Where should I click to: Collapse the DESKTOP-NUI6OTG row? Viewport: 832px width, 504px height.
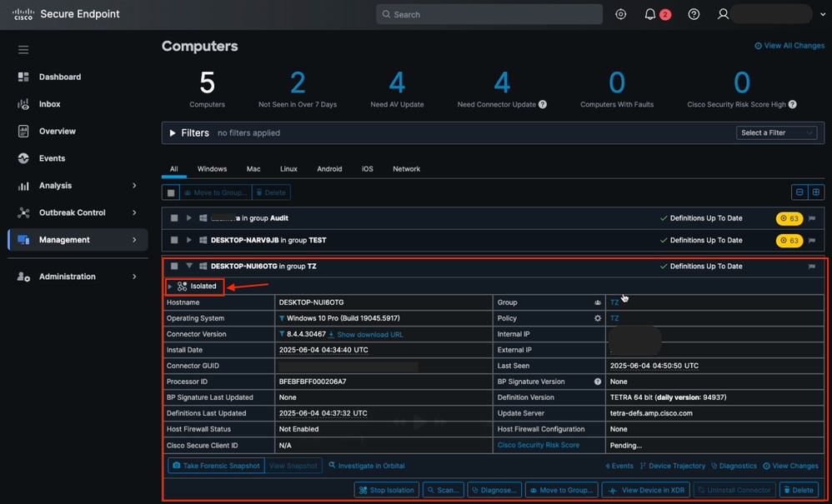189,266
